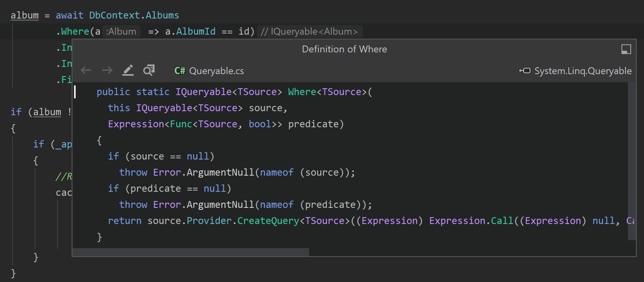Screen dimensions: 644x282
Task: Click the System.Linq.Queryable label
Action: pos(583,71)
